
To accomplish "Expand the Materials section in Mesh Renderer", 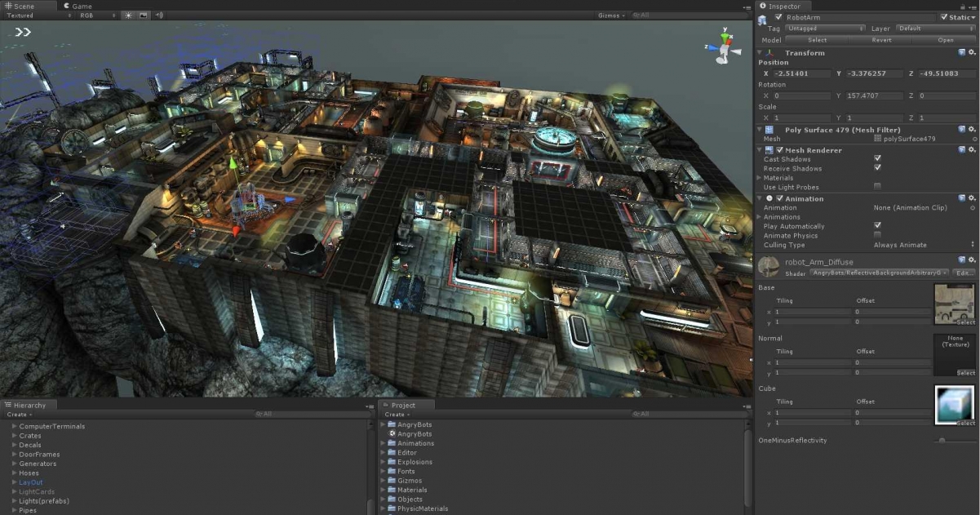I will (x=760, y=178).
